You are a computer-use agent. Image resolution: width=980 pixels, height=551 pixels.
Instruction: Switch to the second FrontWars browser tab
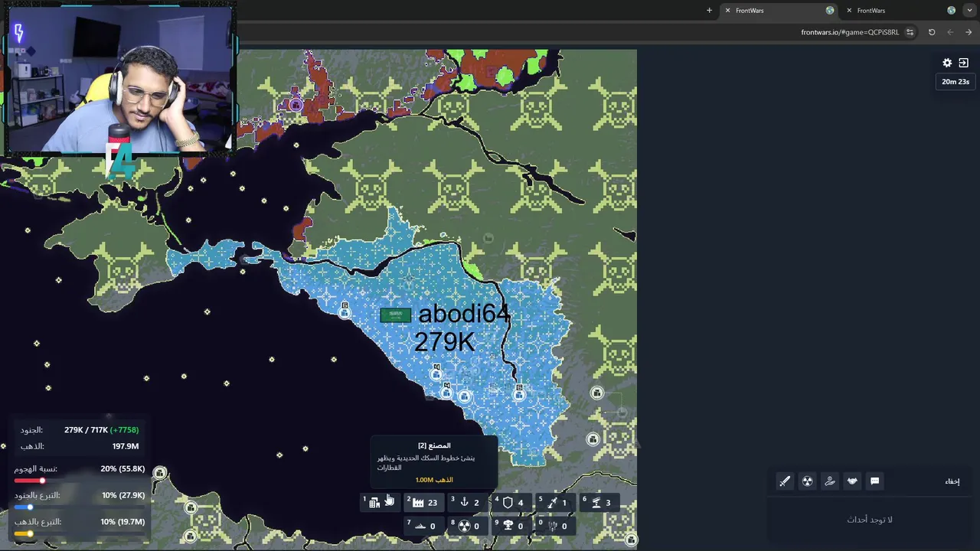tap(902, 11)
